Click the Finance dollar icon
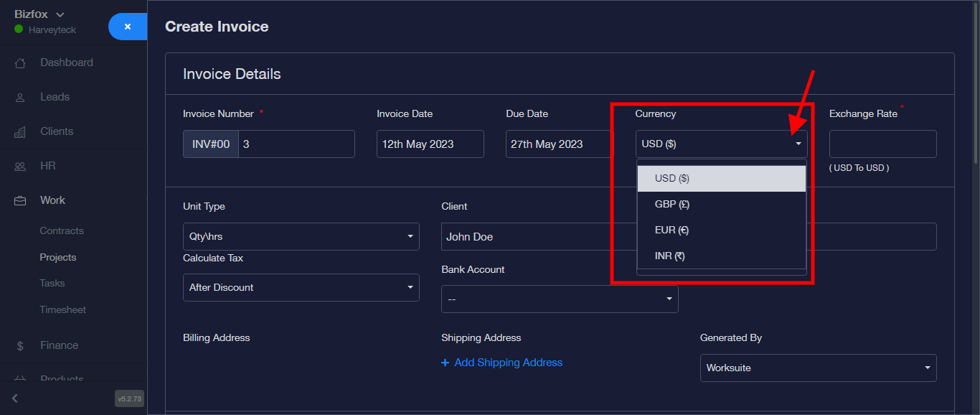The image size is (980, 415). click(x=21, y=346)
